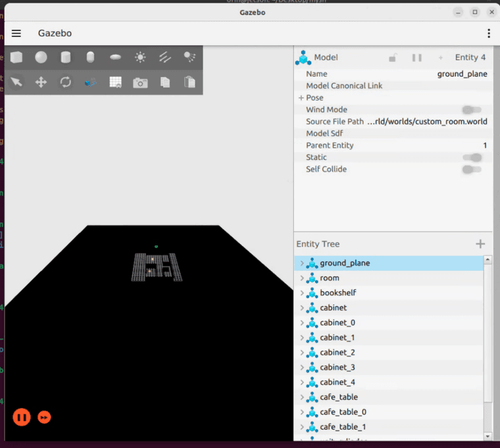Insert a capsule shape

point(91,57)
